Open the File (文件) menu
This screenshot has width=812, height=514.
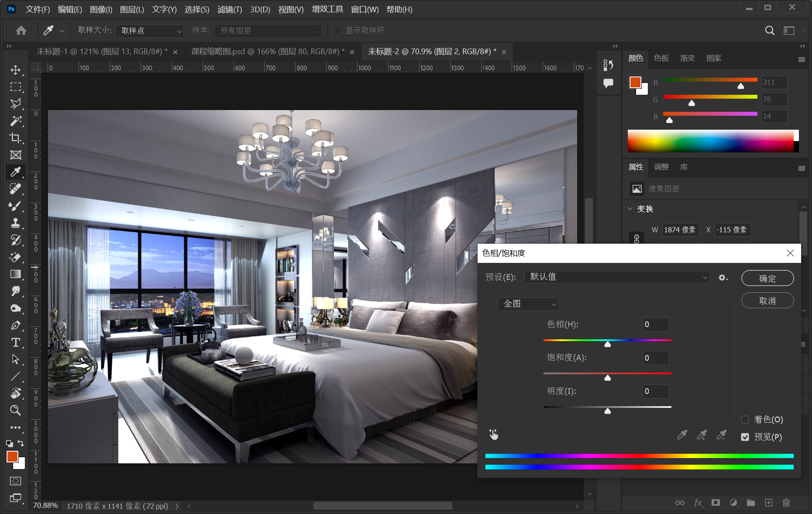pyautogui.click(x=38, y=10)
